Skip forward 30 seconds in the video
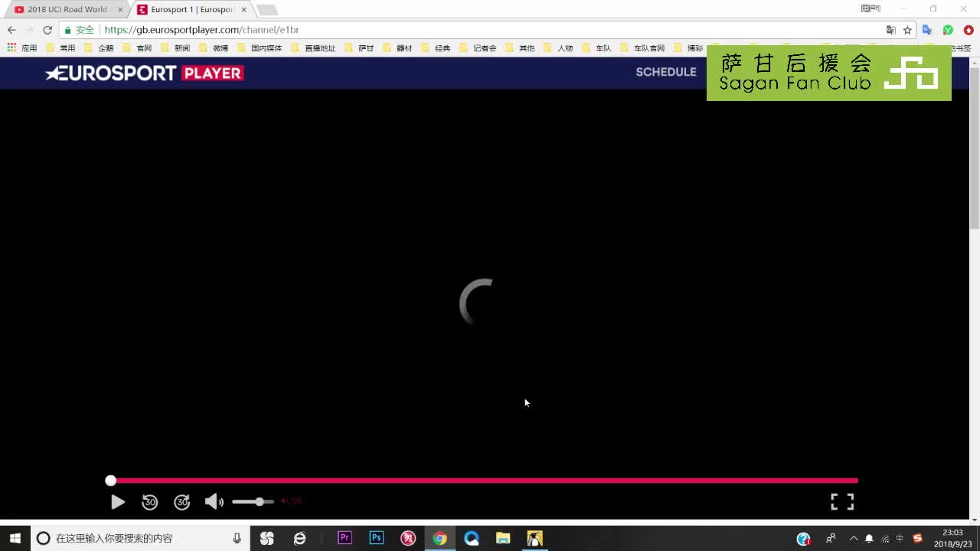Screen dimensions: 980x551 pos(181,502)
